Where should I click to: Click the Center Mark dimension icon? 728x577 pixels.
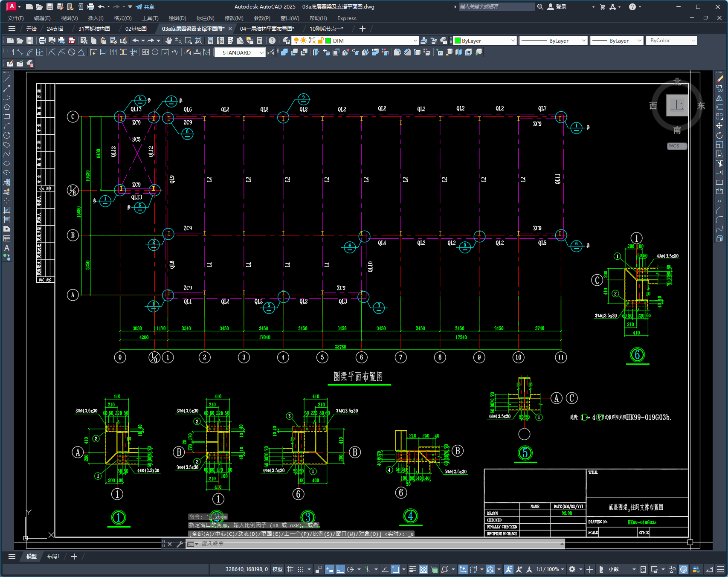click(155, 52)
